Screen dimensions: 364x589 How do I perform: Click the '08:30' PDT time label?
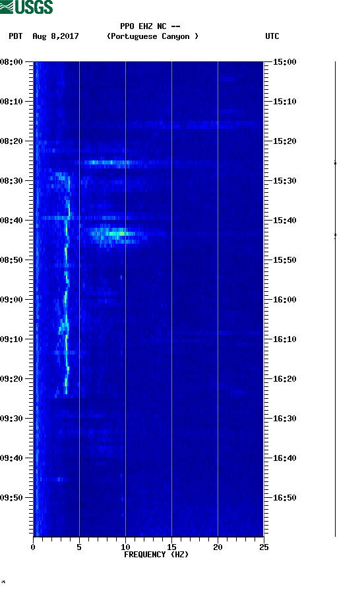[x=11, y=181]
